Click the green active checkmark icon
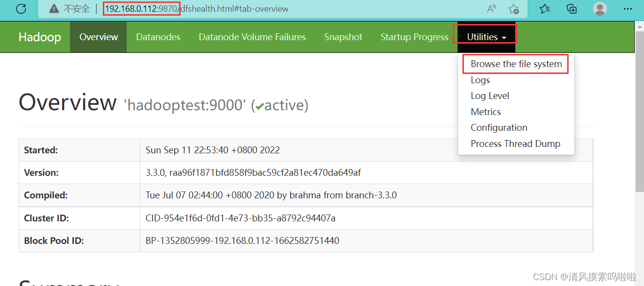Screen dimensions: 644x286 coord(259,106)
